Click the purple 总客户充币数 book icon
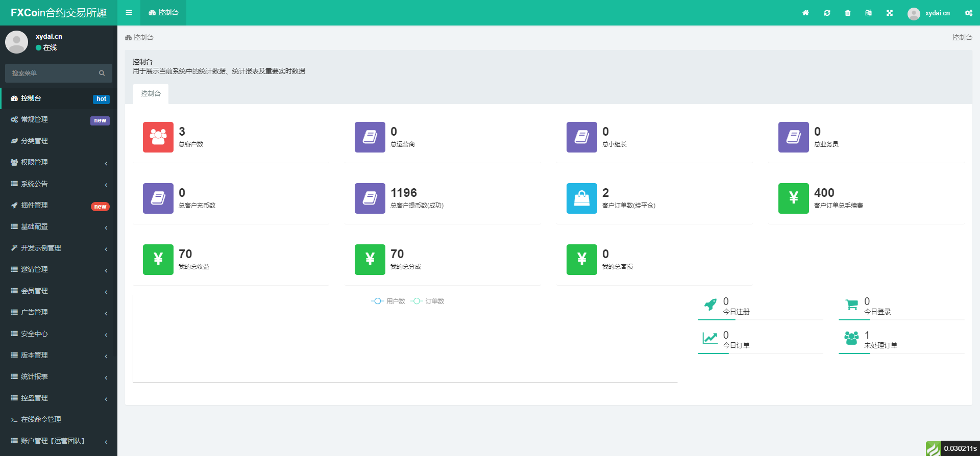Screen dimensions: 980x456 pyautogui.click(x=158, y=198)
